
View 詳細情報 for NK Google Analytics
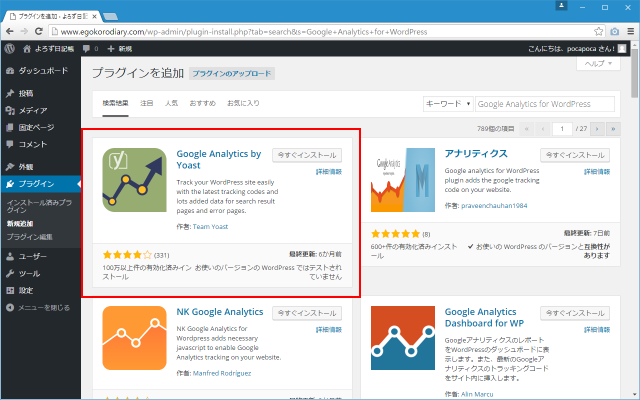click(329, 330)
